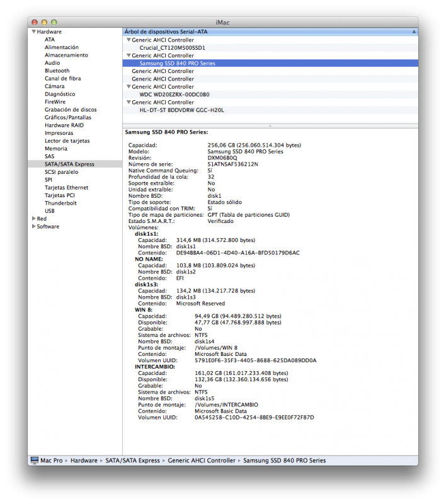This screenshot has width=446, height=504.
Task: Select Alimentación in the sidebar
Action: click(61, 47)
